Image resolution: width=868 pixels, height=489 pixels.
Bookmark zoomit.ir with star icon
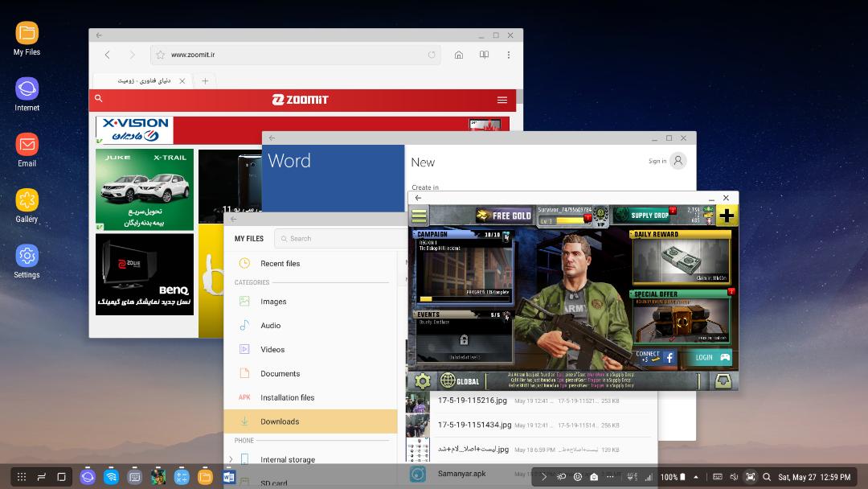(160, 55)
